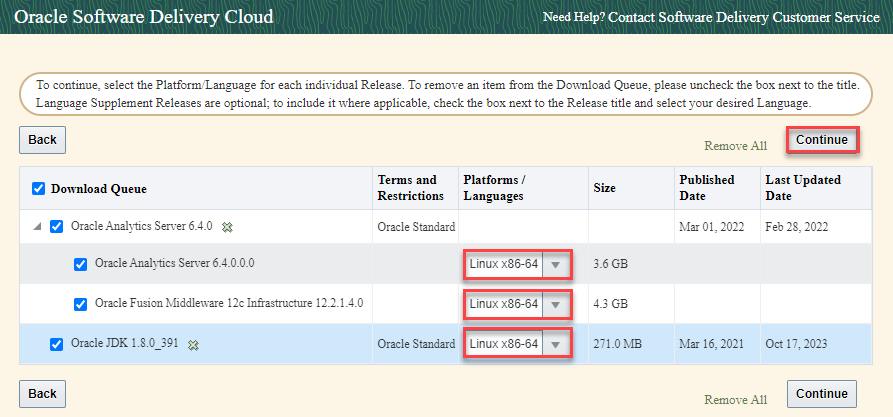Toggle the Download Queue select-all checkbox
The height and width of the screenshot is (417, 893).
click(x=39, y=189)
